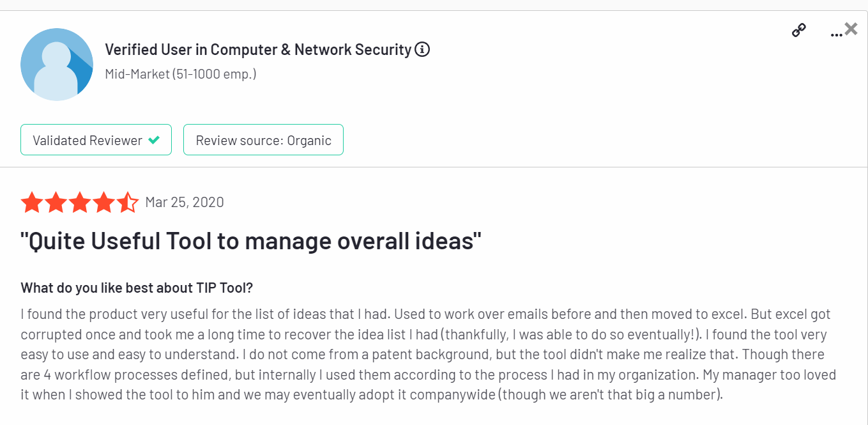Click the Mar 25, 2020 review date

pos(185,203)
